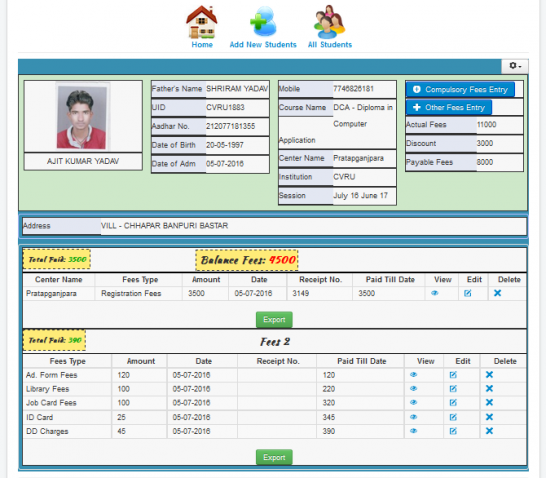Open the Home house icon
The image size is (546, 478).
tap(202, 22)
